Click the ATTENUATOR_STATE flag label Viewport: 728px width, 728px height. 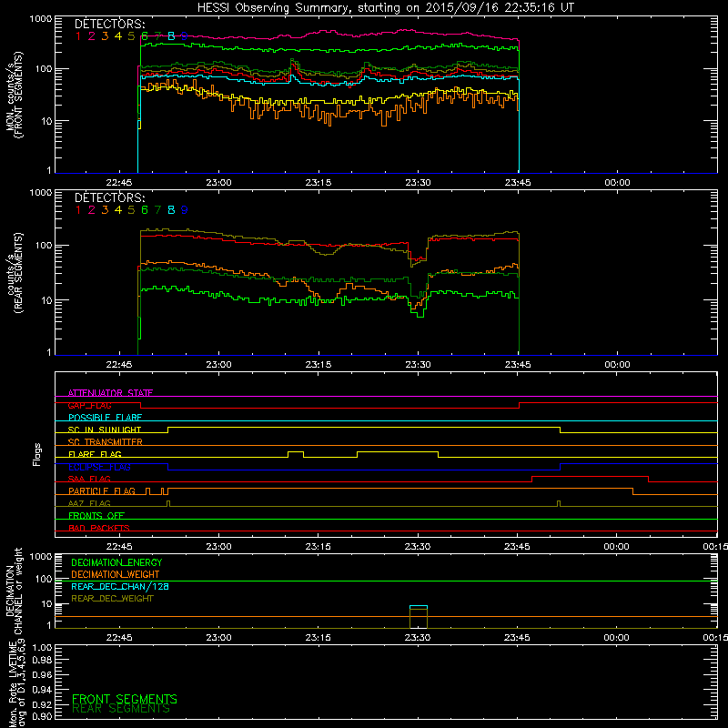point(110,393)
